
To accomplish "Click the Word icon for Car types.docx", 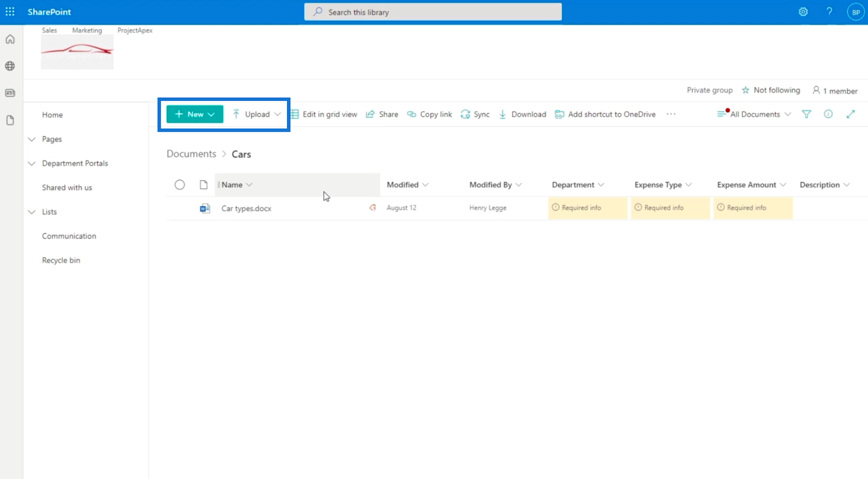I will [205, 208].
